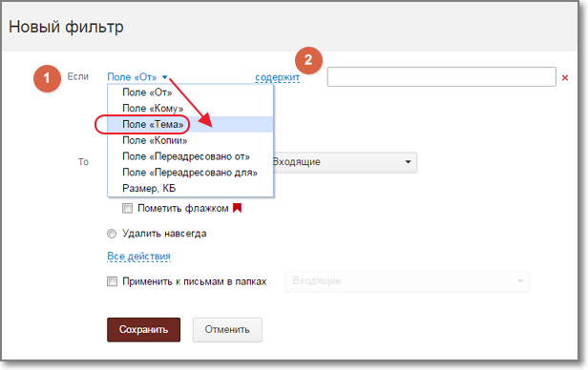This screenshot has width=588, height=370.
Task: Choose Поле «Тема» option
Action: tap(191, 124)
